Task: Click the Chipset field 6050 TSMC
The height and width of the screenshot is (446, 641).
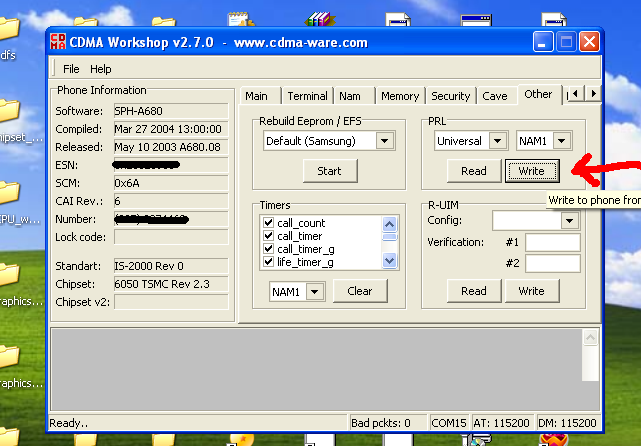Action: click(171, 284)
